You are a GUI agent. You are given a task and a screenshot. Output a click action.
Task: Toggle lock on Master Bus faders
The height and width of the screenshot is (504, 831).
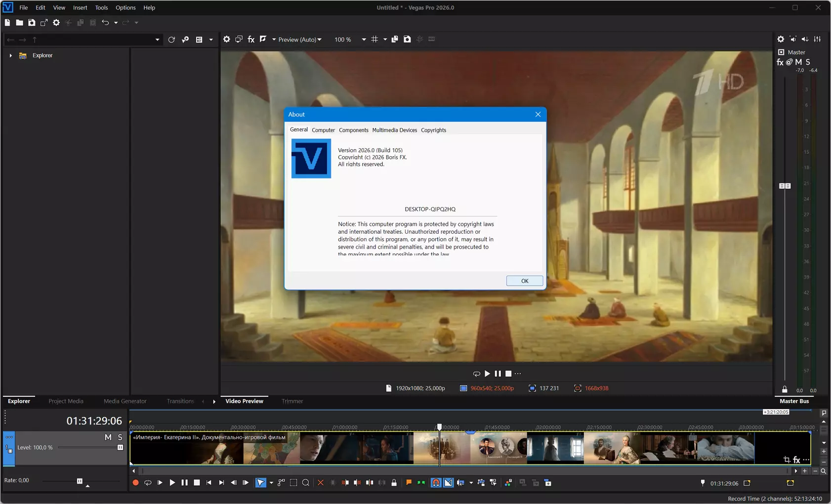click(x=785, y=389)
